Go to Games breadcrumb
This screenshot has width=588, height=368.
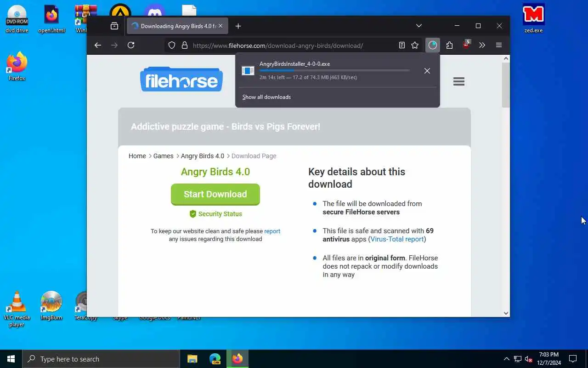(x=163, y=156)
